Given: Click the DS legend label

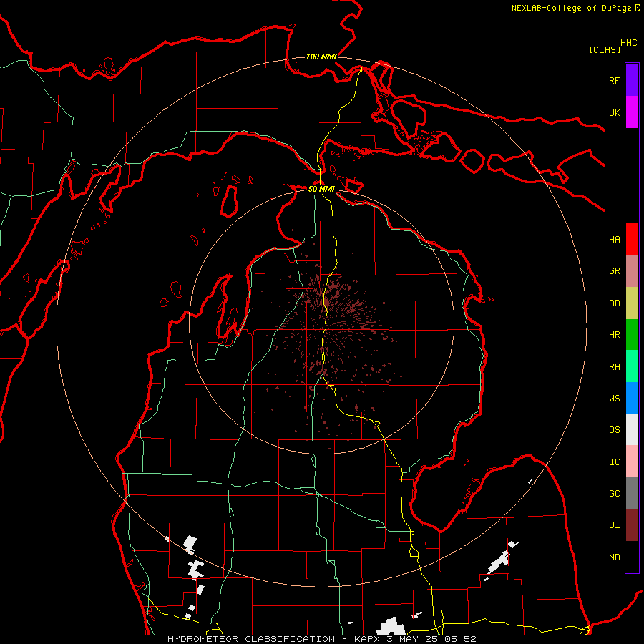Looking at the screenshot, I should click(614, 429).
